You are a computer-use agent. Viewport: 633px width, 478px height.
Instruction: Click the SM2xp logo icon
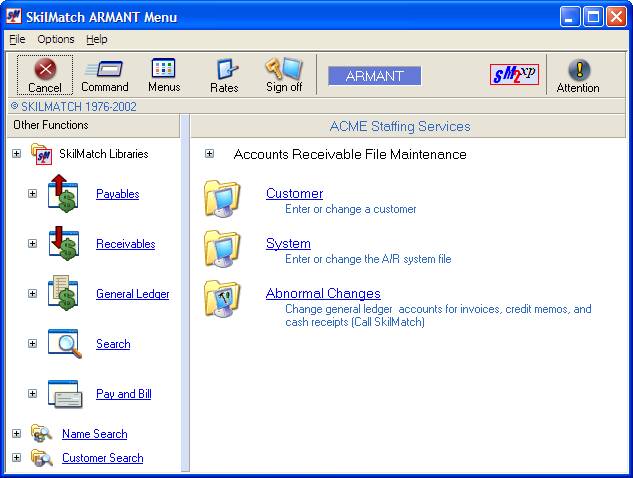514,74
